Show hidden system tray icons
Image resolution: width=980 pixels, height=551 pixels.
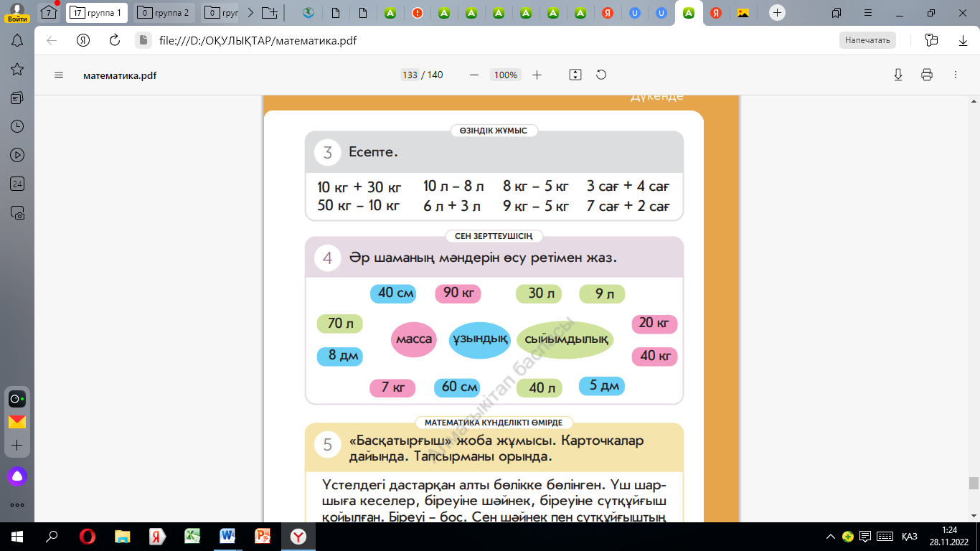tap(831, 537)
